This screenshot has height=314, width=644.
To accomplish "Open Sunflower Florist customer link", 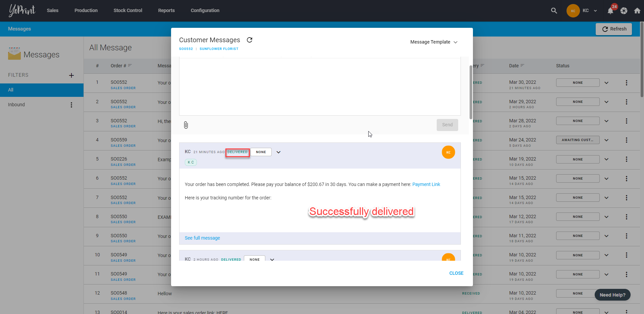I will (x=219, y=49).
